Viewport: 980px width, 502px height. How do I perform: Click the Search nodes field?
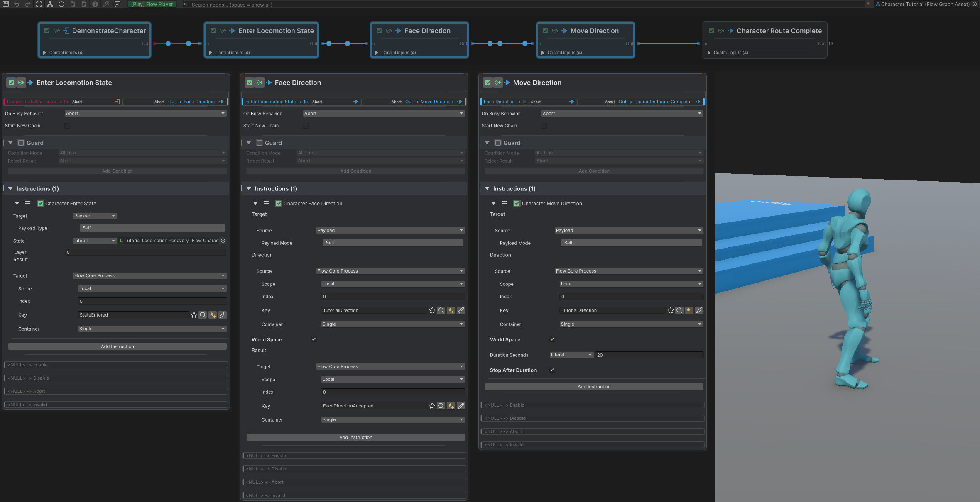[x=523, y=5]
